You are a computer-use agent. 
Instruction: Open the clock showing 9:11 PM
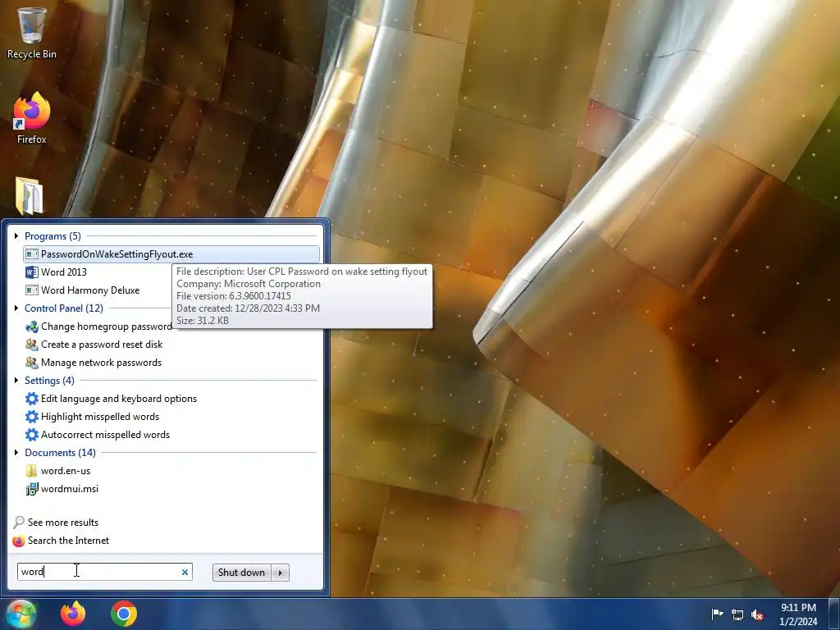(x=798, y=614)
